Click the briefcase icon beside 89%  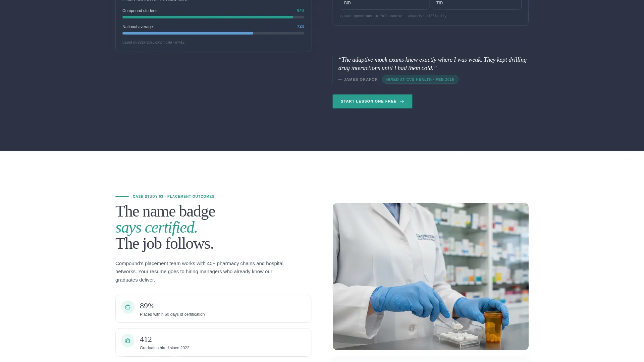(x=128, y=307)
